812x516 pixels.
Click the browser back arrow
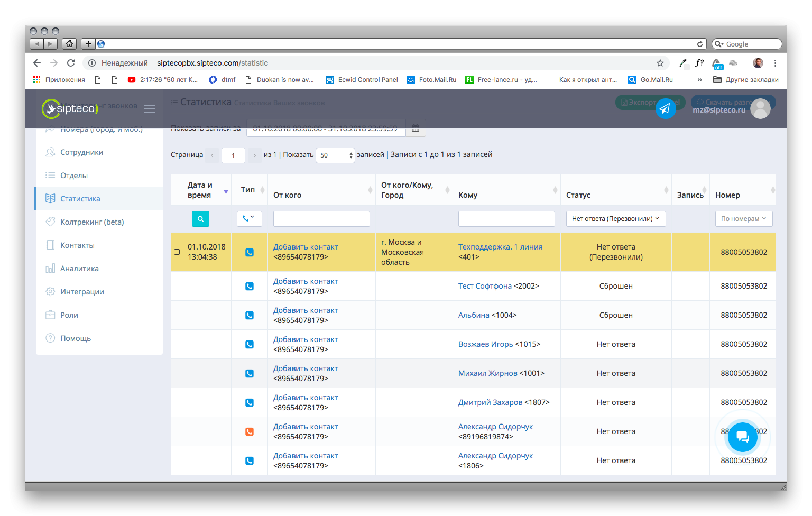coord(36,63)
